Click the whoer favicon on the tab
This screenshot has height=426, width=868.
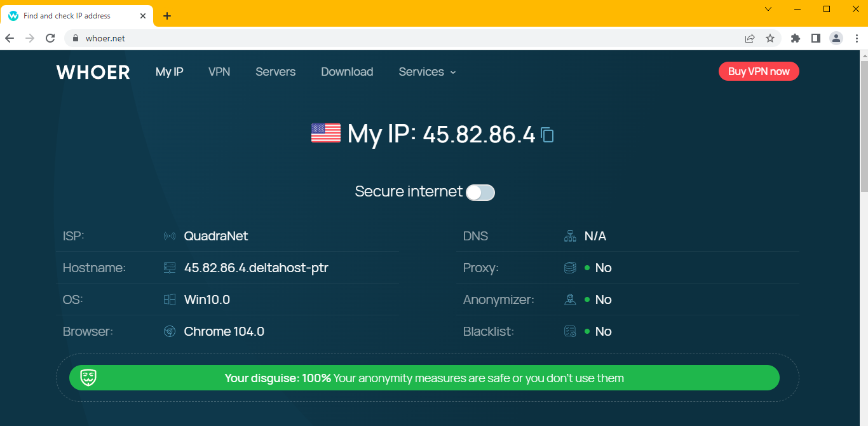[x=13, y=16]
